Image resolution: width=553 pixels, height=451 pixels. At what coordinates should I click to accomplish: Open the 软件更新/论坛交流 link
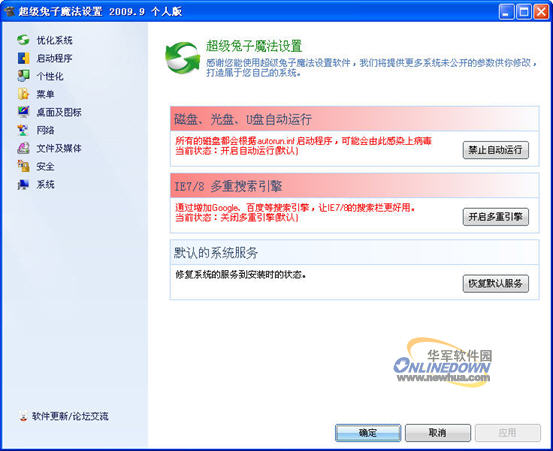pyautogui.click(x=70, y=416)
